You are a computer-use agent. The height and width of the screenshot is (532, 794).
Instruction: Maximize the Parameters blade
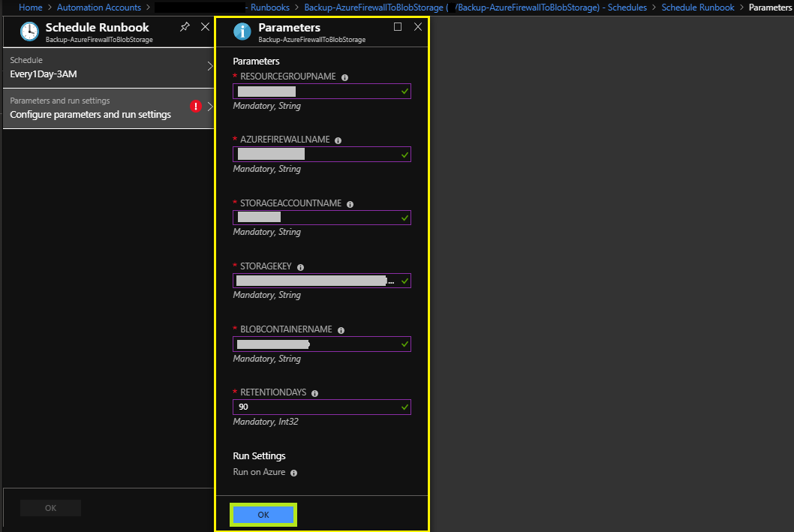(x=398, y=27)
